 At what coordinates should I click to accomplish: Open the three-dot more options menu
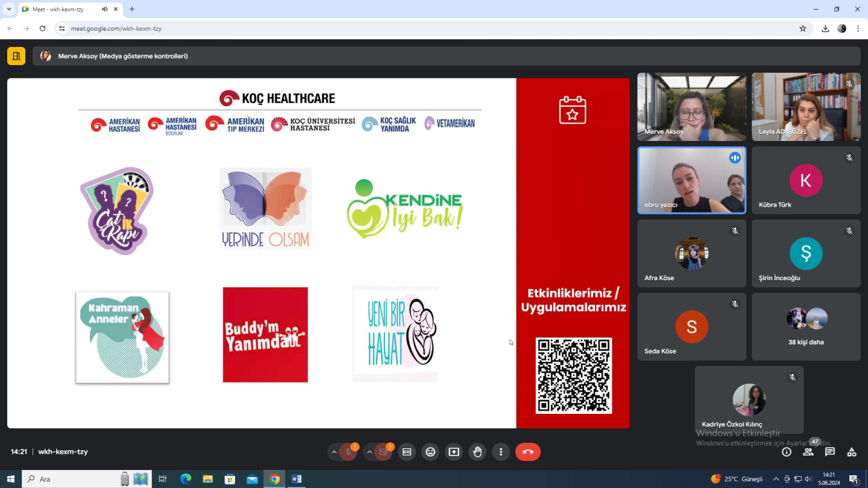pos(501,452)
